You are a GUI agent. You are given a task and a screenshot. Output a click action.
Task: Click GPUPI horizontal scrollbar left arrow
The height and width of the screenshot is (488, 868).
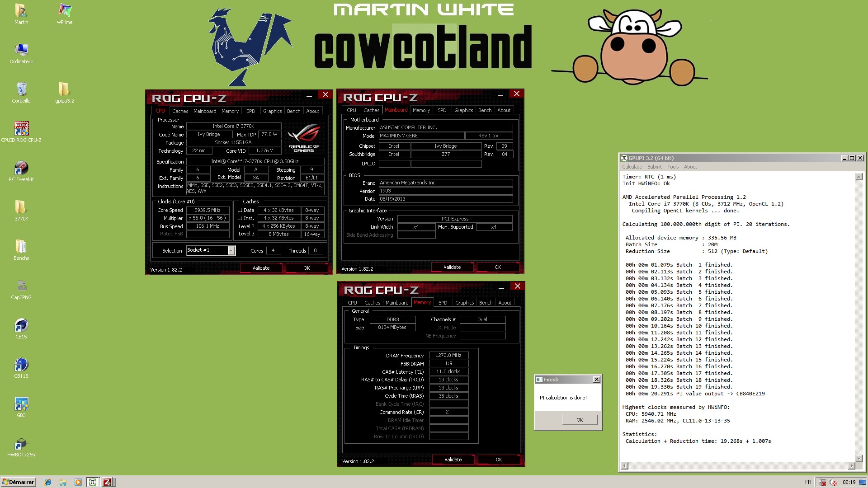click(625, 466)
